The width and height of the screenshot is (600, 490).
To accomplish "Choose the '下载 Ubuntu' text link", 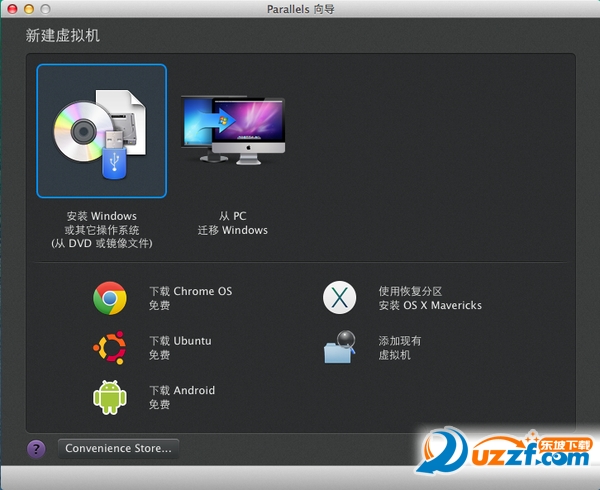I will point(180,341).
